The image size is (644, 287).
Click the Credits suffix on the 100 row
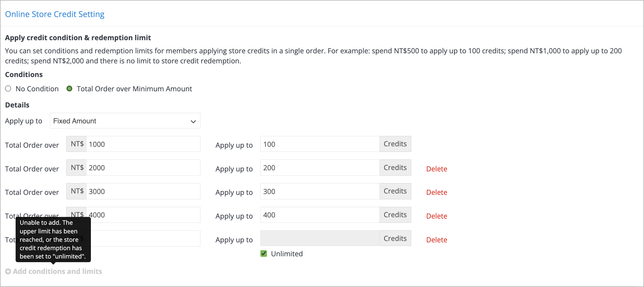395,144
